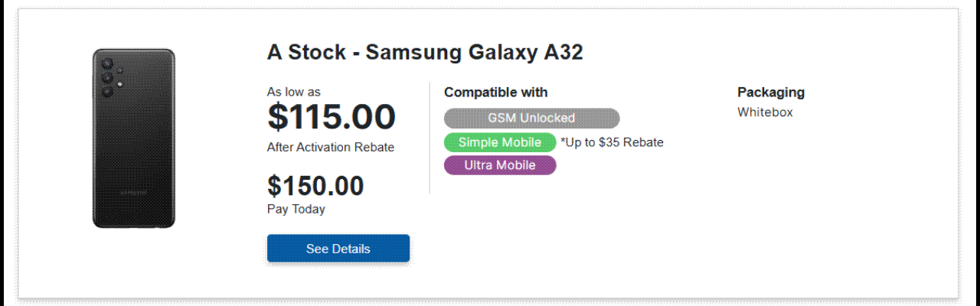This screenshot has height=306, width=980.
Task: Click the $115.00 rebate price
Action: pyautogui.click(x=331, y=117)
